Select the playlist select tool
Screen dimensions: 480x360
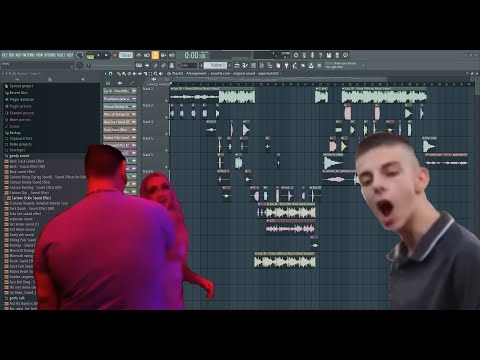[150, 74]
